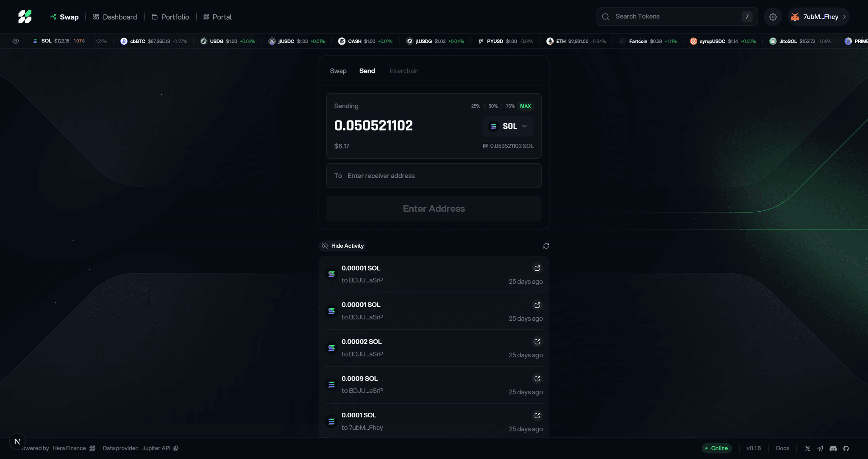This screenshot has width=868, height=459.
Task: Open the Portfolio page
Action: click(x=174, y=17)
